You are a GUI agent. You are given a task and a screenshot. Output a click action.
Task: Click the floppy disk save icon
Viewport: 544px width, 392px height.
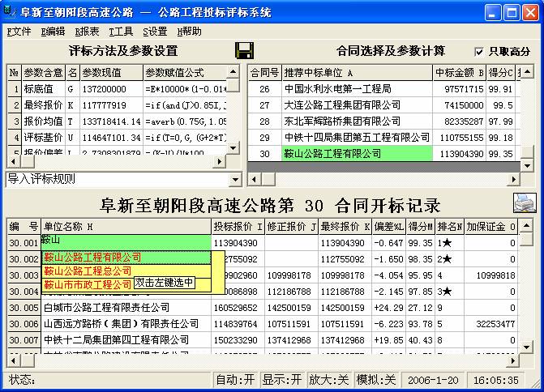[244, 50]
